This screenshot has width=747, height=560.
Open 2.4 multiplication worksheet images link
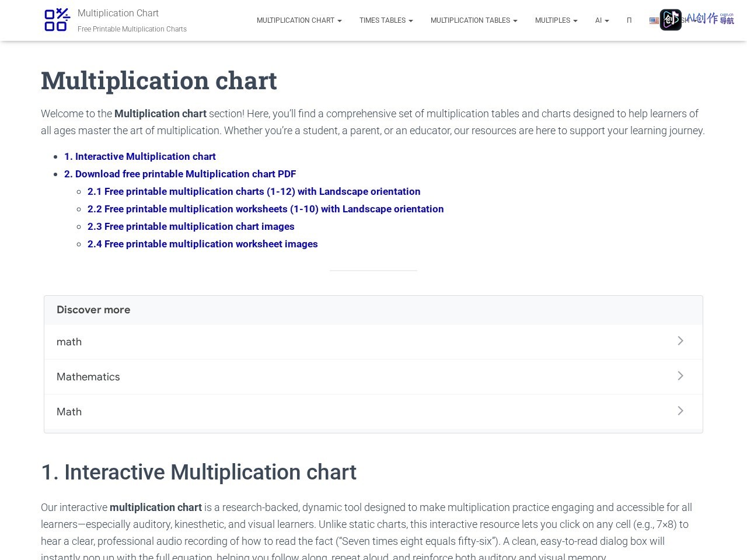(203, 244)
